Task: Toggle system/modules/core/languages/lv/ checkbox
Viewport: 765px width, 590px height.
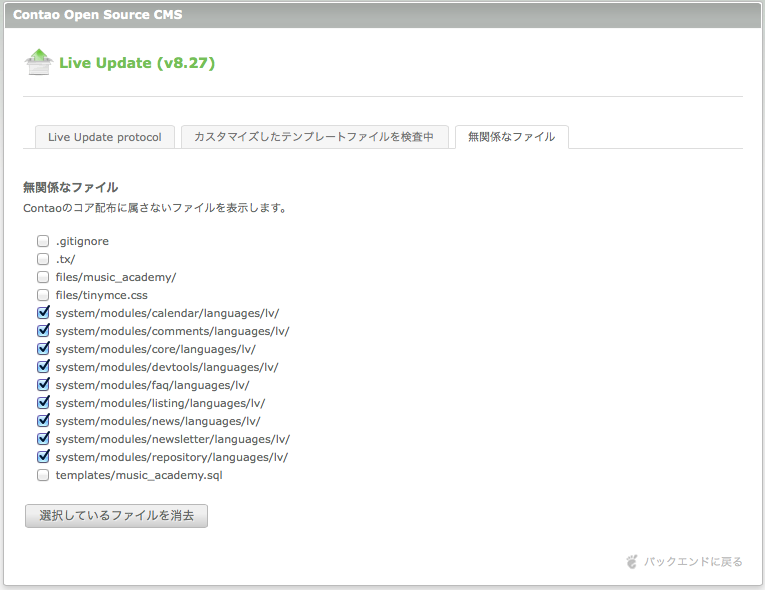Action: click(43, 349)
